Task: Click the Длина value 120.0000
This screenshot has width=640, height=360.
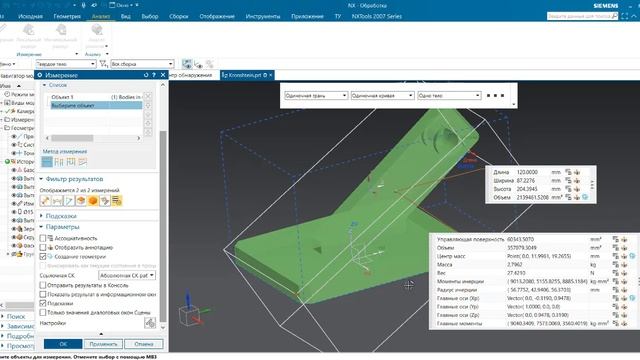Action: [527, 172]
